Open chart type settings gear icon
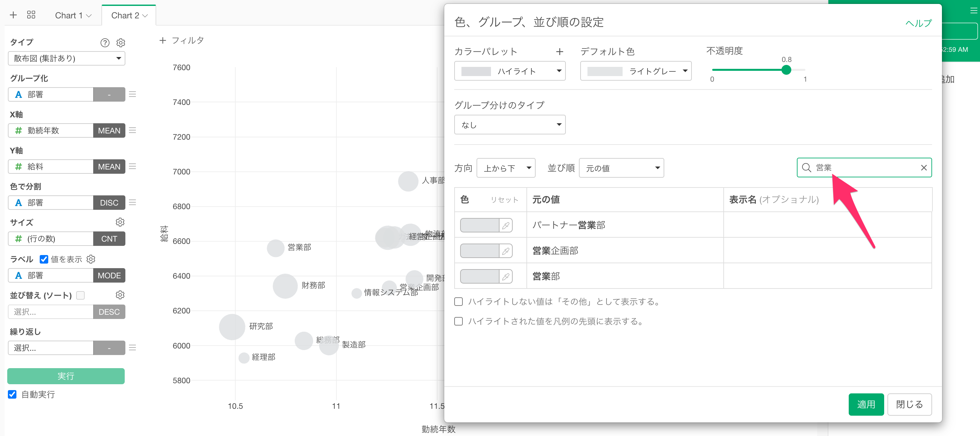Viewport: 980px width, 436px height. (120, 43)
